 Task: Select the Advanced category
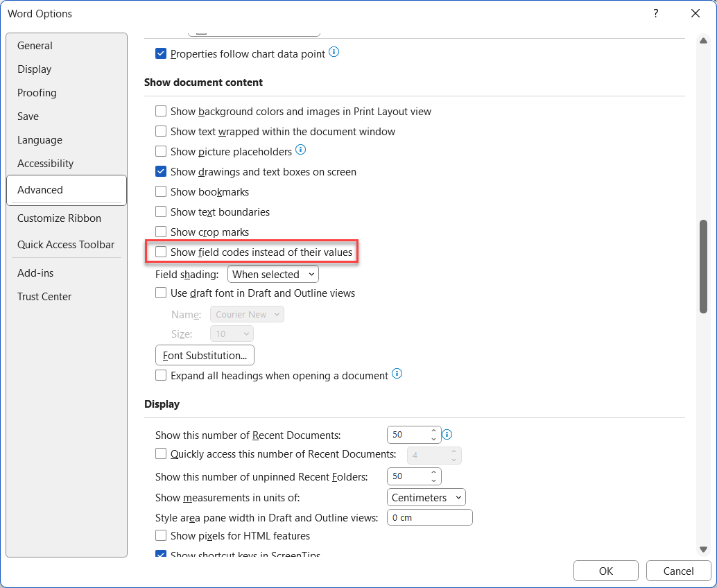(67, 190)
